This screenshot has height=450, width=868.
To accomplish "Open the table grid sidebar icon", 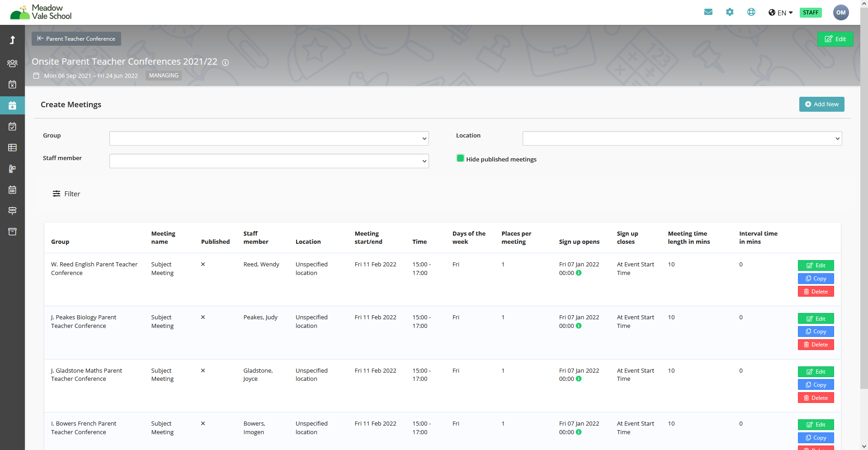I will [x=12, y=147].
